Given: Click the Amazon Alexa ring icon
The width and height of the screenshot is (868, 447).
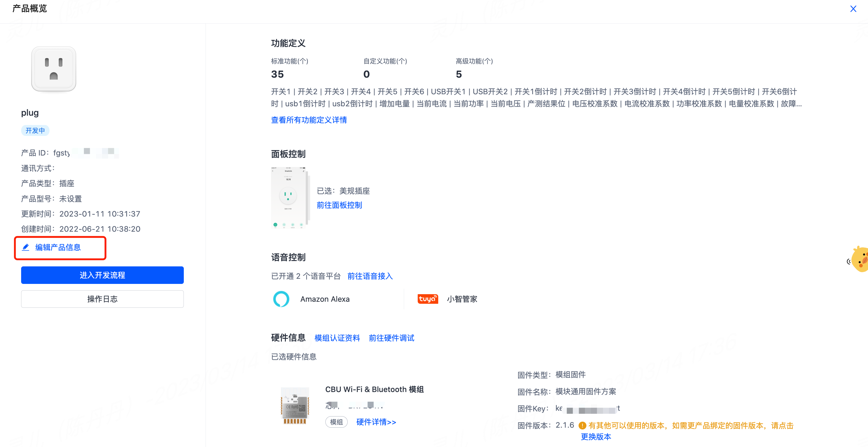Looking at the screenshot, I should click(x=281, y=299).
